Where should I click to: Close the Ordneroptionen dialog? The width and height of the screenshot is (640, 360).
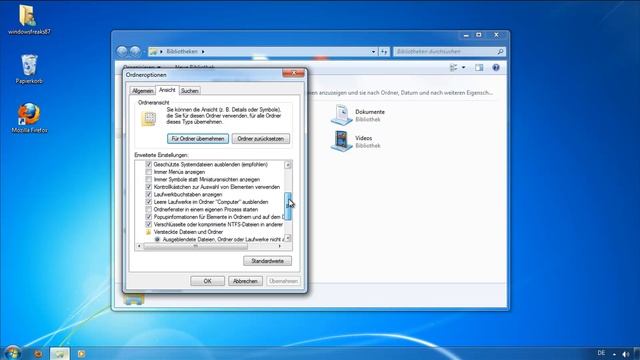pyautogui.click(x=293, y=73)
